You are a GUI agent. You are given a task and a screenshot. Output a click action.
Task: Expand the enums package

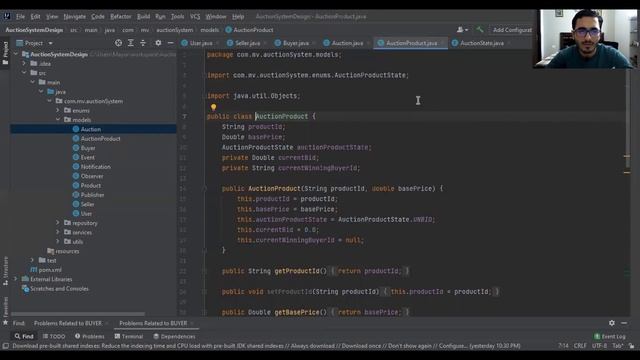[x=58, y=110]
